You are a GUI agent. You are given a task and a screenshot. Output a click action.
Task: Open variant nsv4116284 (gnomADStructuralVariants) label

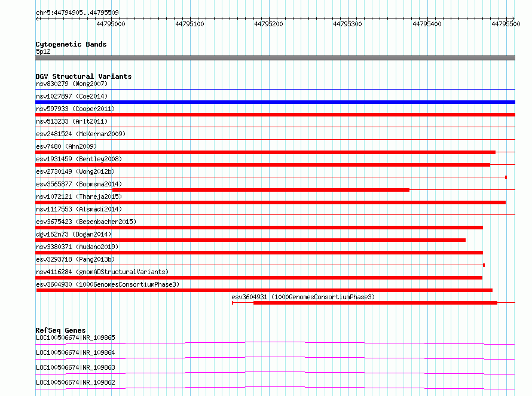point(102,272)
